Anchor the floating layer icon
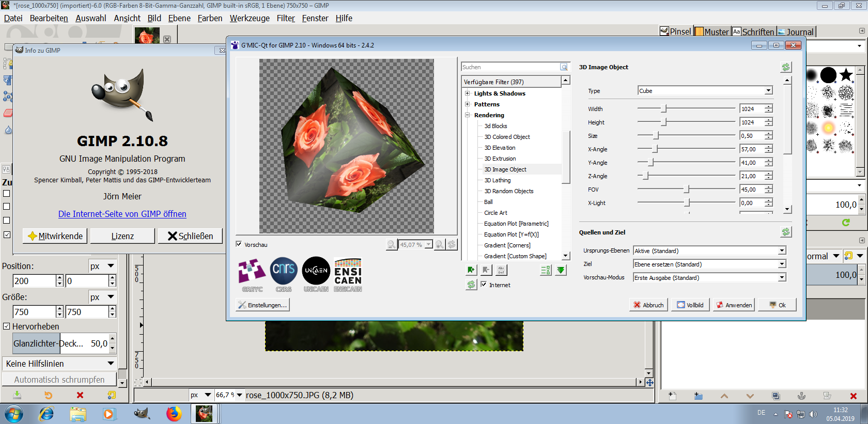The image size is (868, 424). (x=801, y=396)
